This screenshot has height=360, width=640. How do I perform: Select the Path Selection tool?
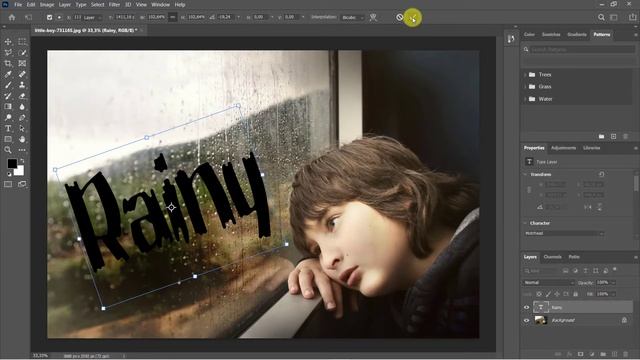click(x=22, y=129)
